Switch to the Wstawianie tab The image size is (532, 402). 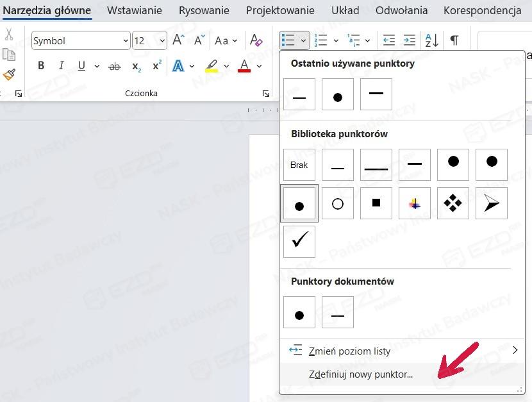pyautogui.click(x=135, y=10)
